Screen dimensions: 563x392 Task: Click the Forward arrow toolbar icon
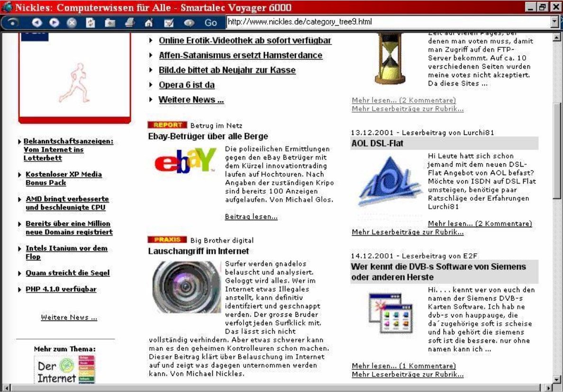point(54,23)
